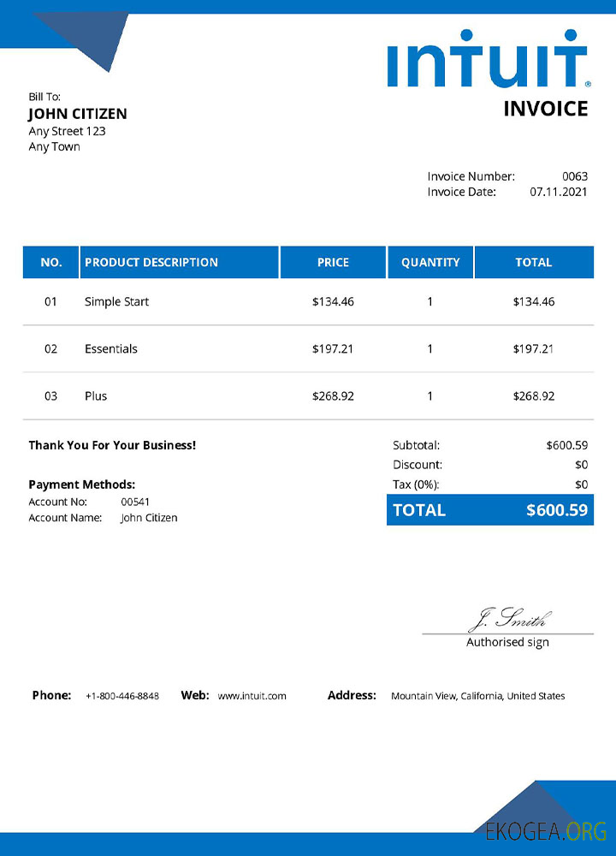Click the phone number +1-800-446-8848

pyautogui.click(x=122, y=696)
